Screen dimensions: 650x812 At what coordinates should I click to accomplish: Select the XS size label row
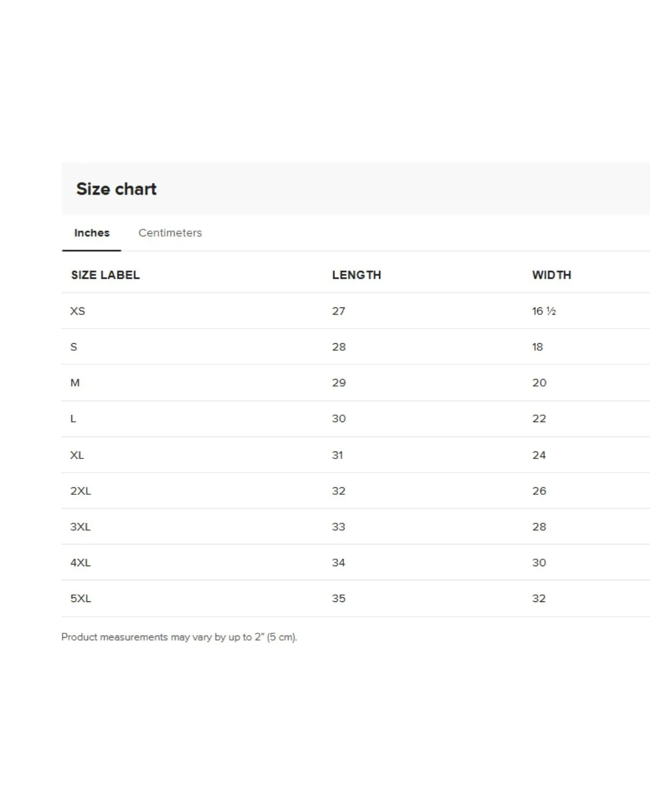point(77,311)
